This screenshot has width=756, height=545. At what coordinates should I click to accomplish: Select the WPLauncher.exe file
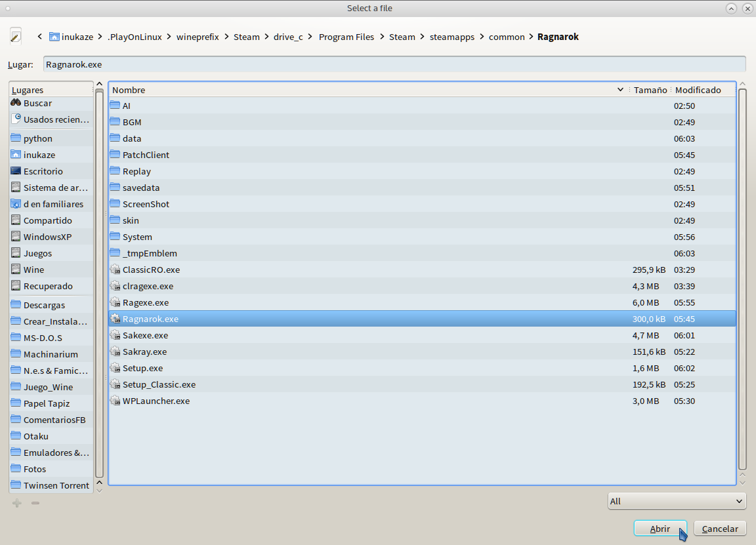(422, 401)
